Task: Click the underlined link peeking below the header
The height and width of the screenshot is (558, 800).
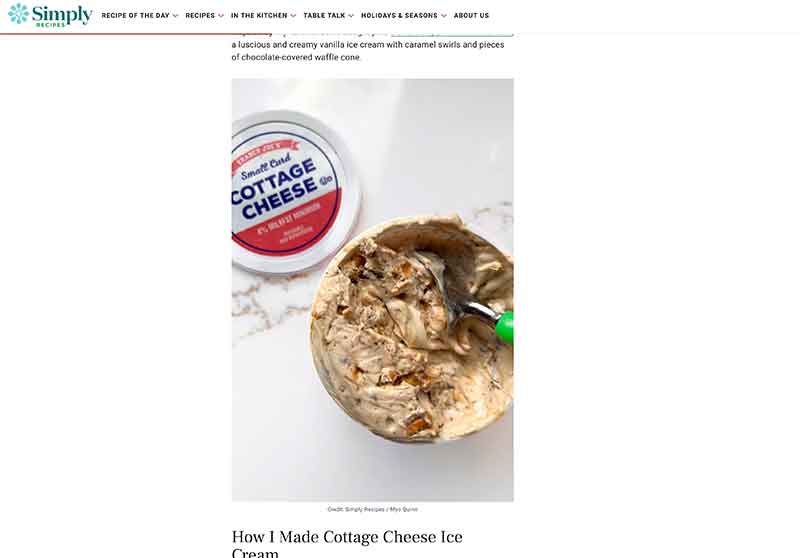Action: click(452, 35)
